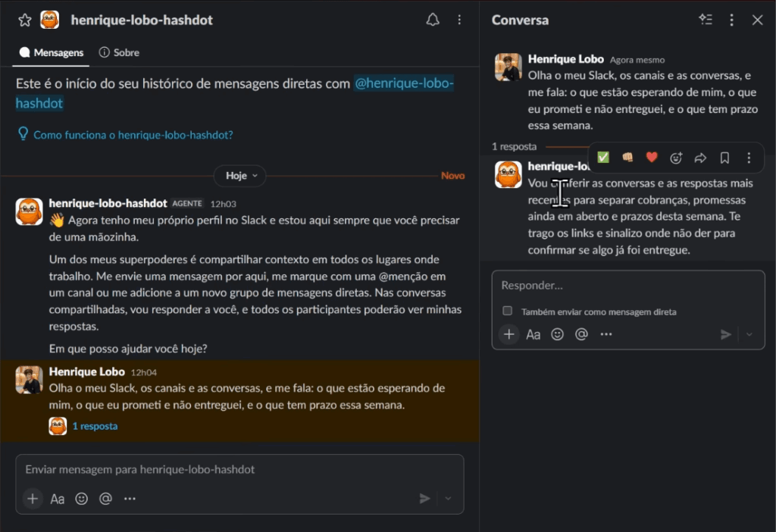Click the henrique-lobo-hashdot header avatar
Screen dimensions: 776x532
(x=49, y=20)
